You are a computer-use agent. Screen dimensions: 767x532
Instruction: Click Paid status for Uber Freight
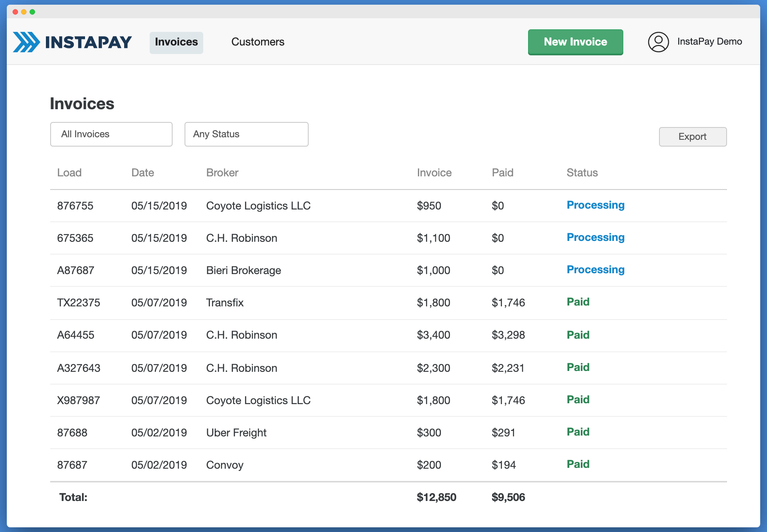[578, 432]
